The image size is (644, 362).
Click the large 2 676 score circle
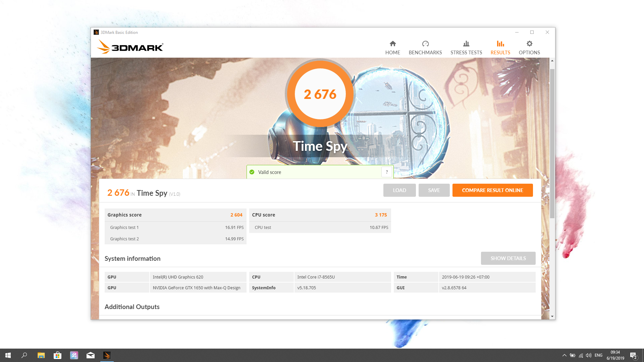[320, 94]
